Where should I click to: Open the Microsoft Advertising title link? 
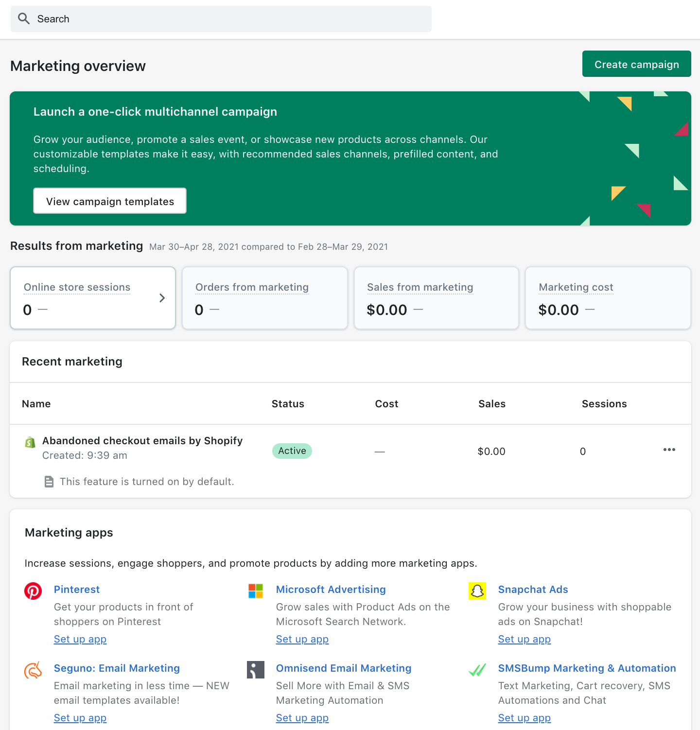[331, 590]
